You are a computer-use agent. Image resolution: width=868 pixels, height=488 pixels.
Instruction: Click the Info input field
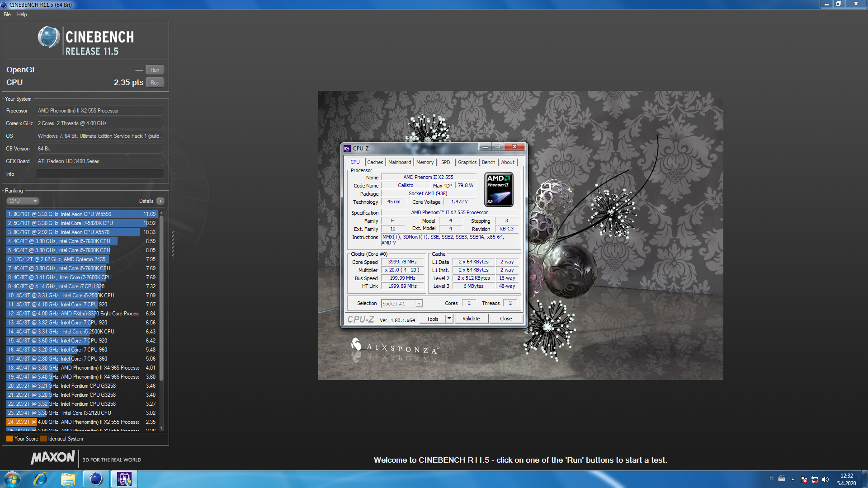tap(100, 174)
